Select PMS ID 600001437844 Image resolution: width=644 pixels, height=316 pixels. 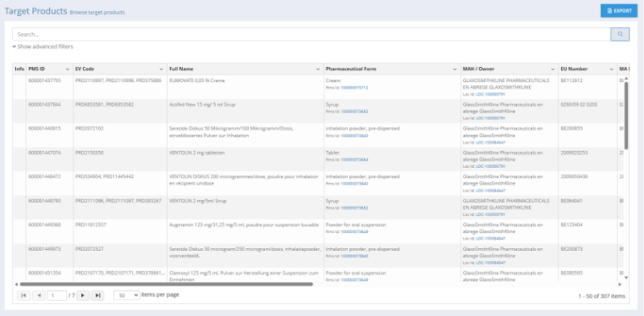coord(44,105)
